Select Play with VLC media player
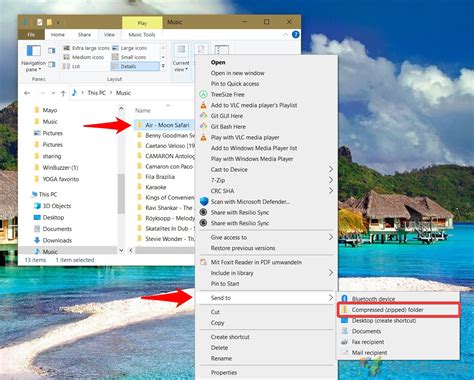The height and width of the screenshot is (380, 474). (x=245, y=137)
